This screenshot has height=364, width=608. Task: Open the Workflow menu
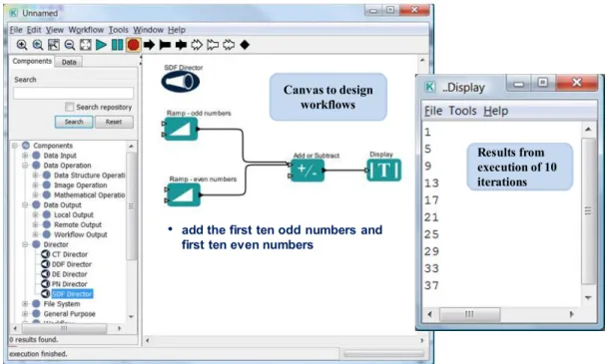[86, 30]
